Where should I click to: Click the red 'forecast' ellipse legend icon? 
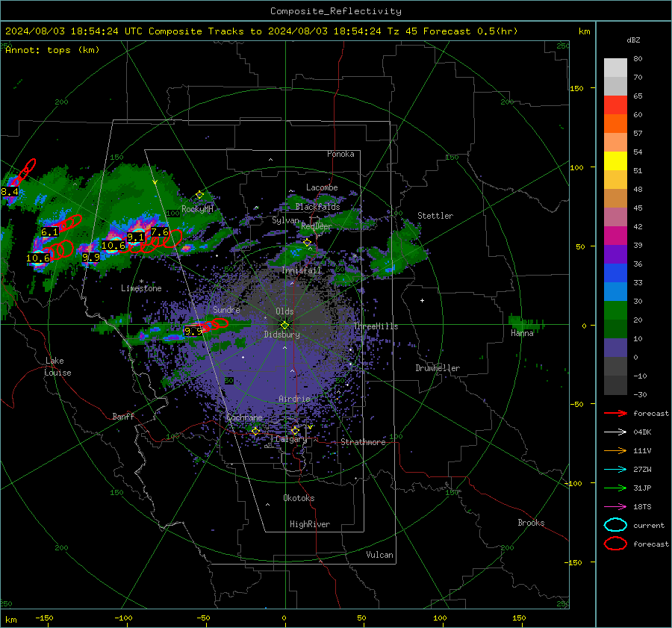click(615, 544)
